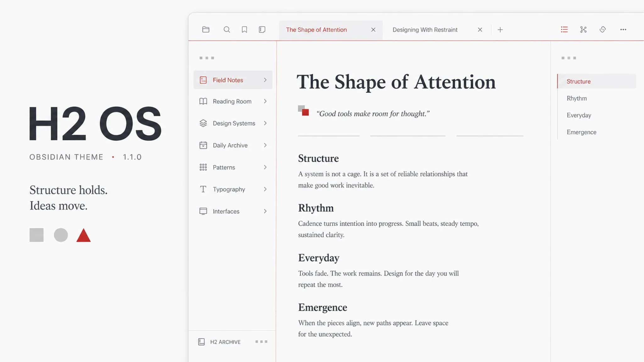The height and width of the screenshot is (362, 644).
Task: Switch to Designing With Restraint tab
Action: 425,30
